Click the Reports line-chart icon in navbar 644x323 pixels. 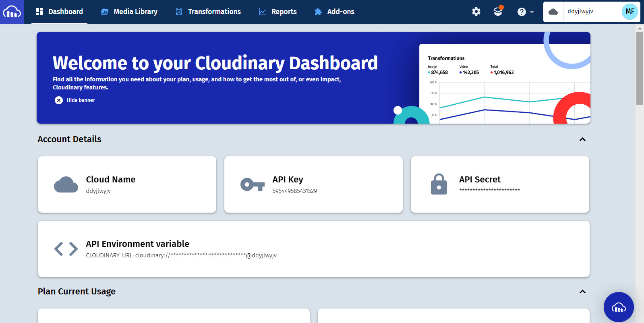point(262,12)
